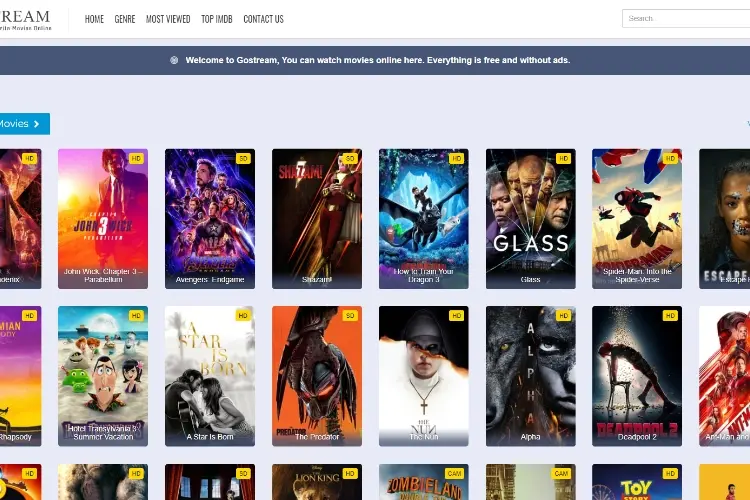
Task: Click HD badge on The Nun poster
Action: 457,316
